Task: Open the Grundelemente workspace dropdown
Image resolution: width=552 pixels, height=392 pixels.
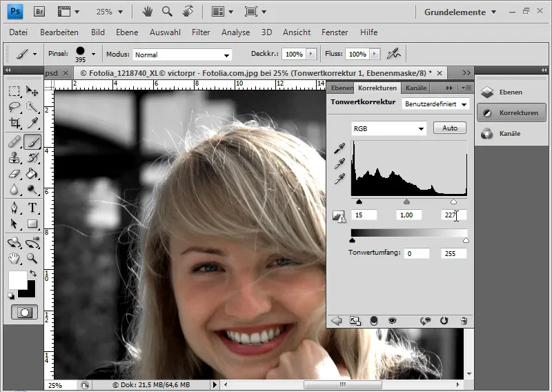Action: coord(460,12)
